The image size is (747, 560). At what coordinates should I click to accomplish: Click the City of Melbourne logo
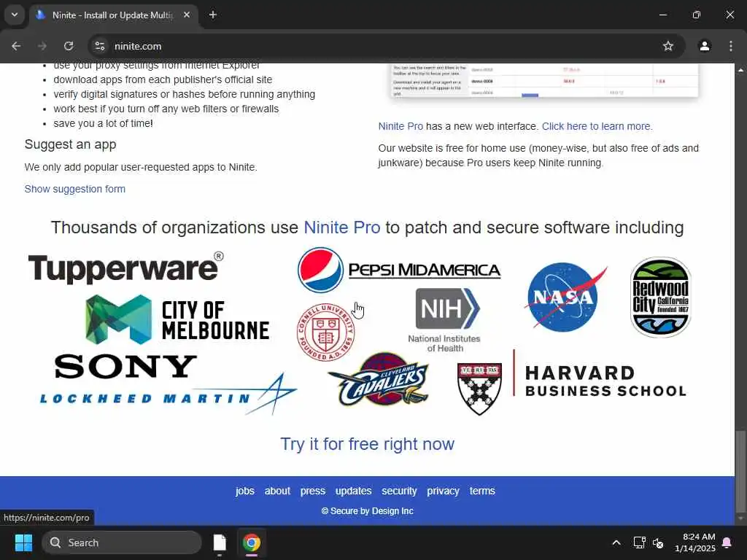click(x=177, y=319)
